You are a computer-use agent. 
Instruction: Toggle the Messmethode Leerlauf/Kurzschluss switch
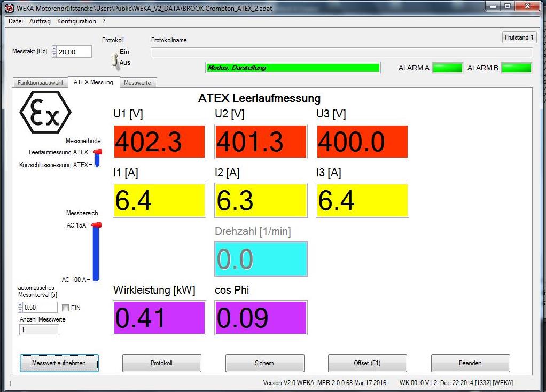pos(97,159)
